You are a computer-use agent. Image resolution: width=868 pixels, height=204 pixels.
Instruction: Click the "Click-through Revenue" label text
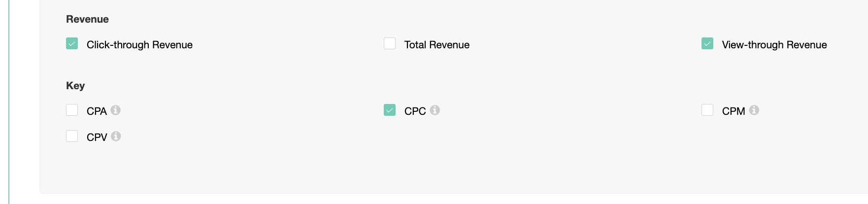(139, 45)
